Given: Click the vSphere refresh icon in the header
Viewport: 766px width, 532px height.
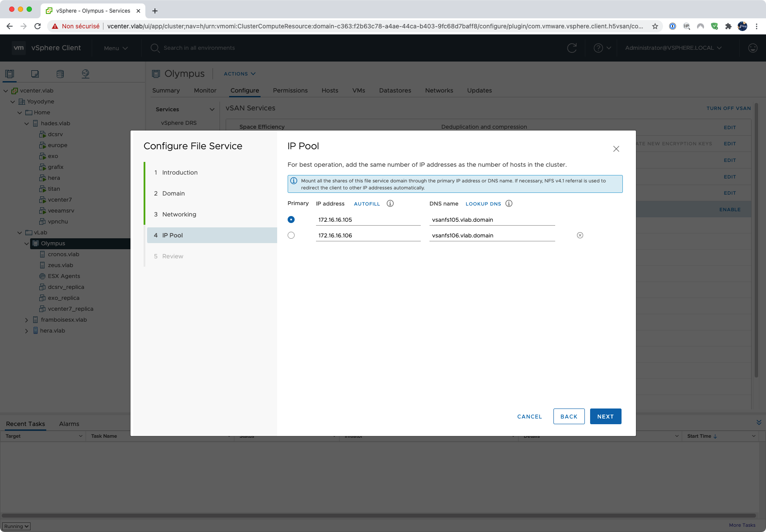Looking at the screenshot, I should pos(571,48).
